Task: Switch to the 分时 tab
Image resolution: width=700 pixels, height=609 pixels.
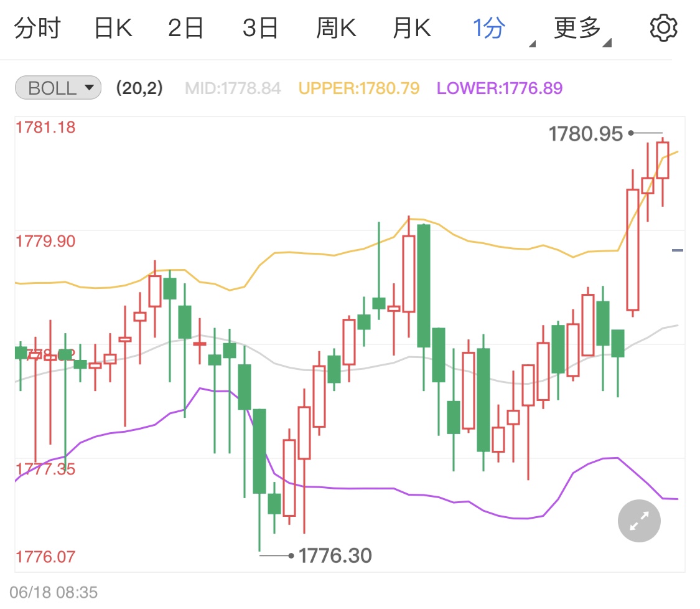Action: click(37, 28)
